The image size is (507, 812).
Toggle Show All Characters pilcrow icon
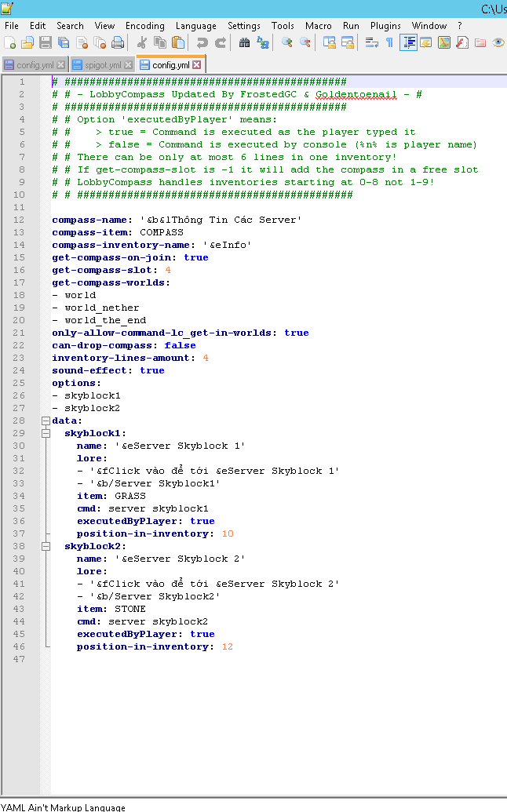389,43
